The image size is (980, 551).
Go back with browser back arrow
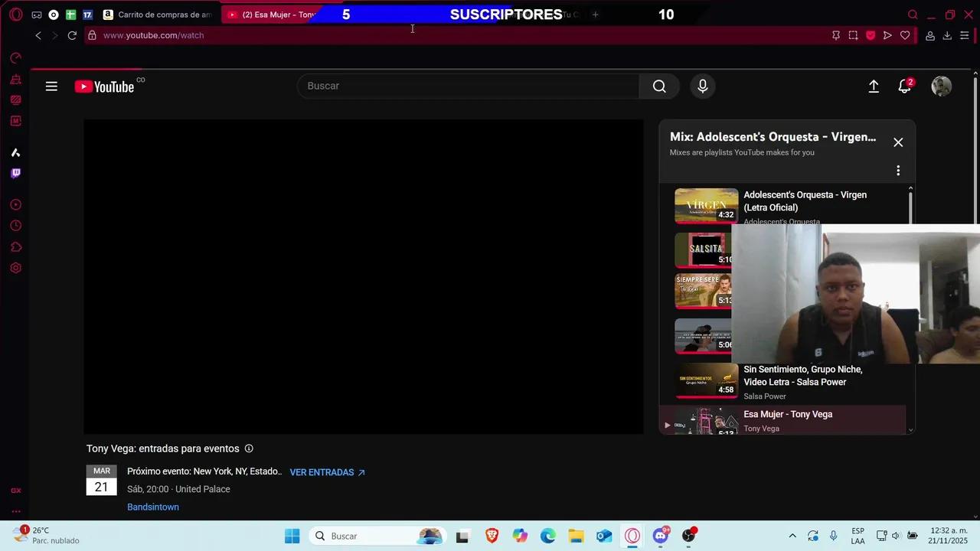38,35
